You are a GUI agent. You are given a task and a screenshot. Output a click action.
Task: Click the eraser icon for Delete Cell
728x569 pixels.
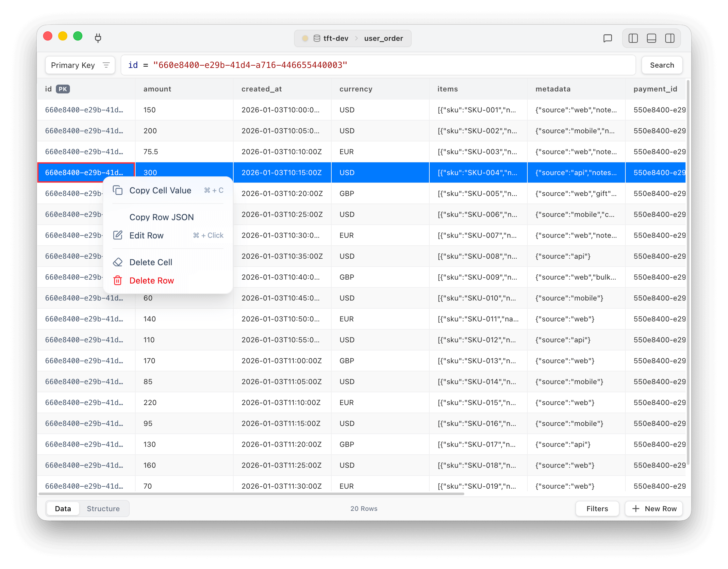point(118,262)
